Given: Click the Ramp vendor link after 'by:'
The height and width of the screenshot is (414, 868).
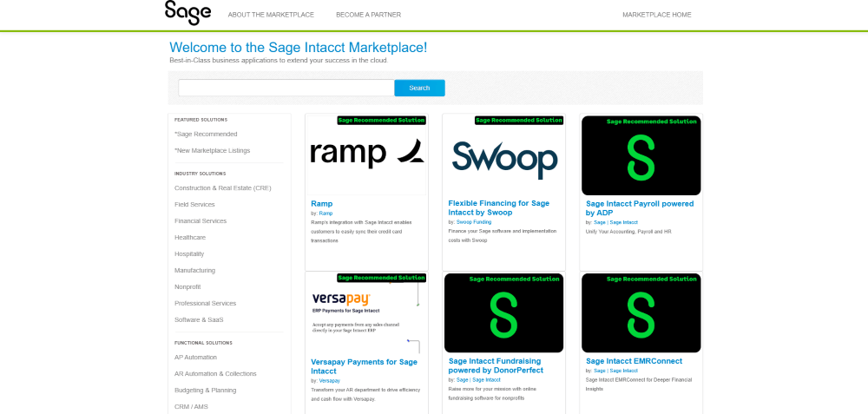Looking at the screenshot, I should pyautogui.click(x=325, y=214).
